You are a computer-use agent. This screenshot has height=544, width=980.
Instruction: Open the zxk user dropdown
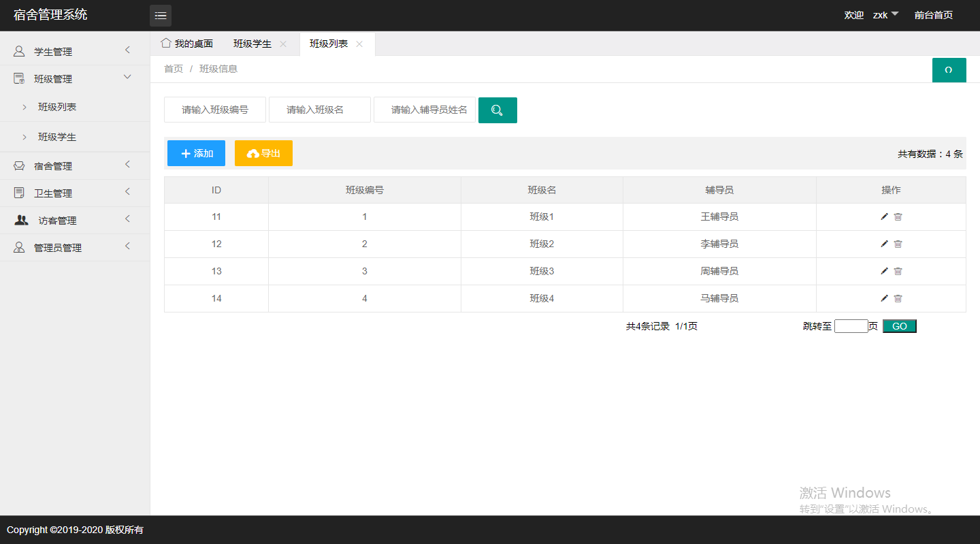click(x=886, y=15)
